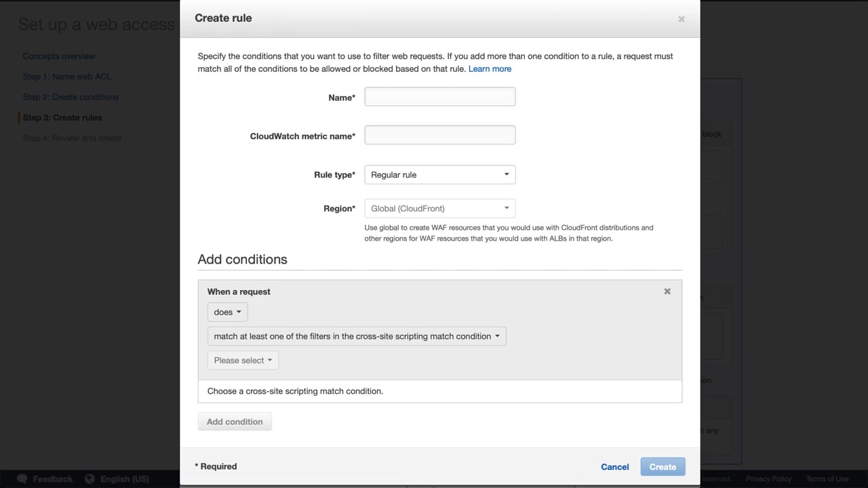This screenshot has height=488, width=868.
Task: Click the English (US) globe icon
Action: tap(90, 479)
